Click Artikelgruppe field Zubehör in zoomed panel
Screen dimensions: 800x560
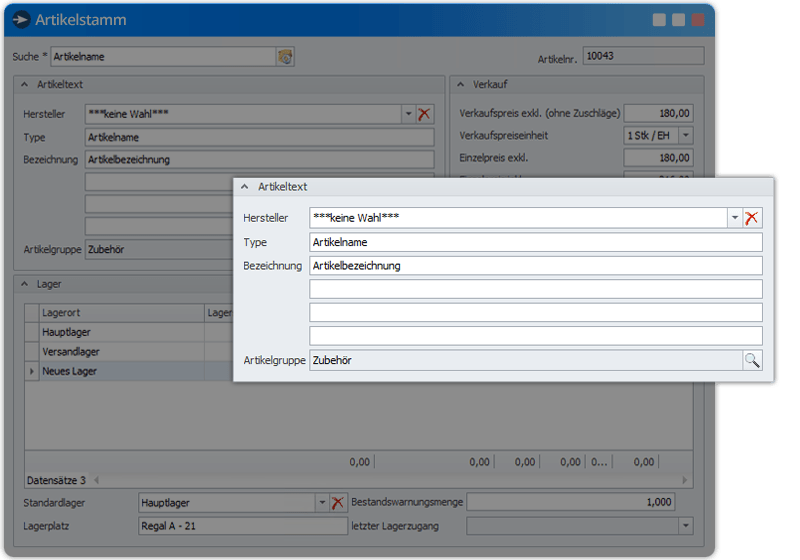tap(526, 361)
